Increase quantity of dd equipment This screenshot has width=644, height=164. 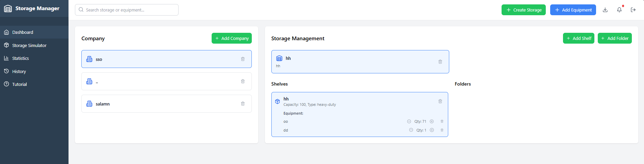[432, 130]
